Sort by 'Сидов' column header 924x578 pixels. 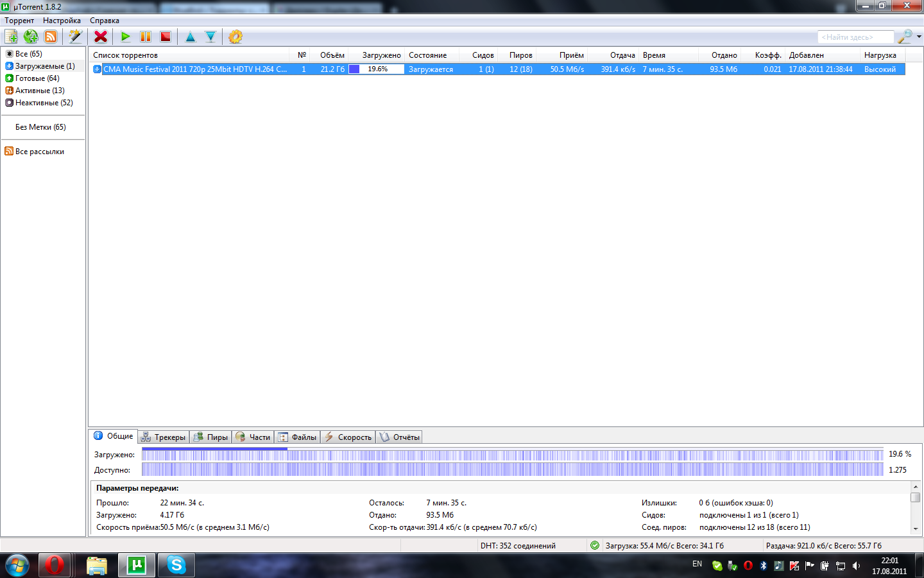[479, 55]
